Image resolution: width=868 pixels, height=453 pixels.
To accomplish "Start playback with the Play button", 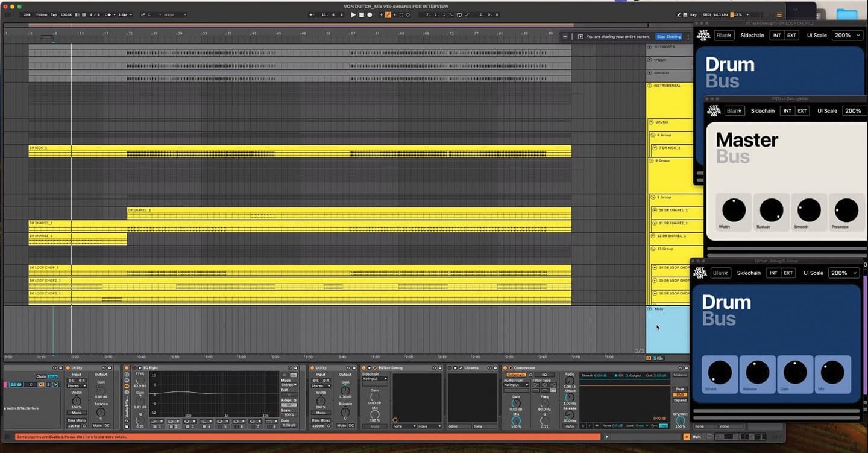I will click(353, 14).
